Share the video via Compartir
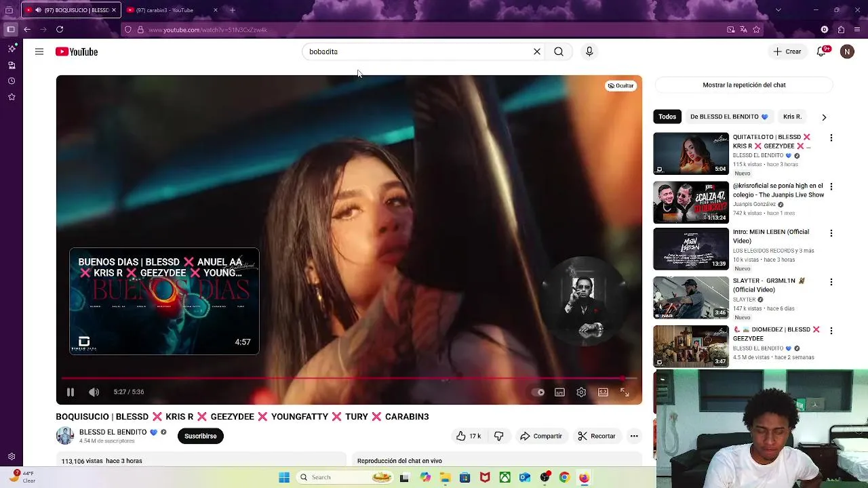 pyautogui.click(x=541, y=436)
